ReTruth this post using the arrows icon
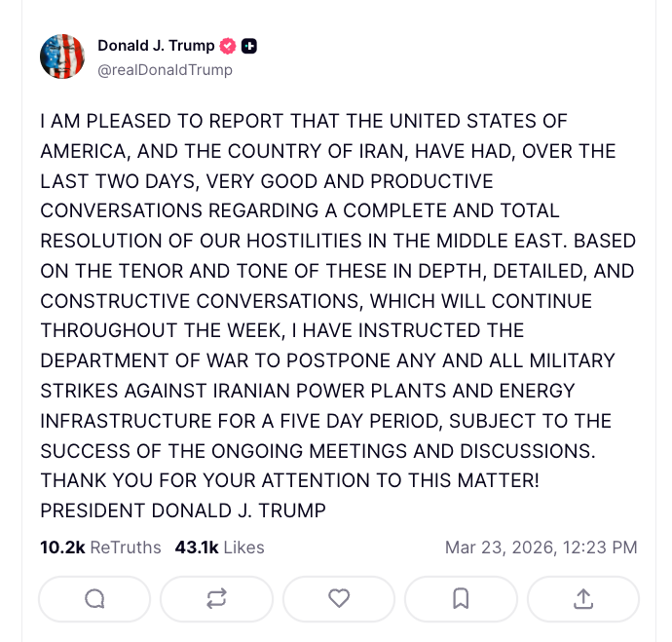The height and width of the screenshot is (642, 672). coord(216,599)
